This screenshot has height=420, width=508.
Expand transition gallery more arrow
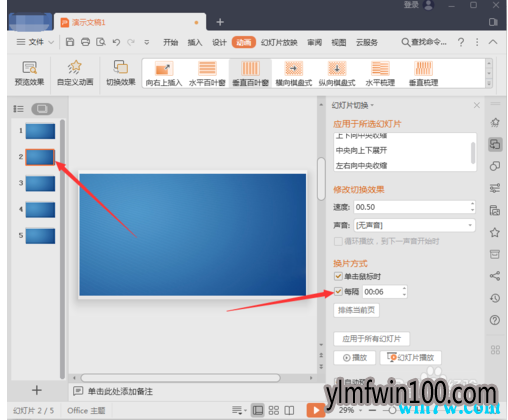point(489,84)
